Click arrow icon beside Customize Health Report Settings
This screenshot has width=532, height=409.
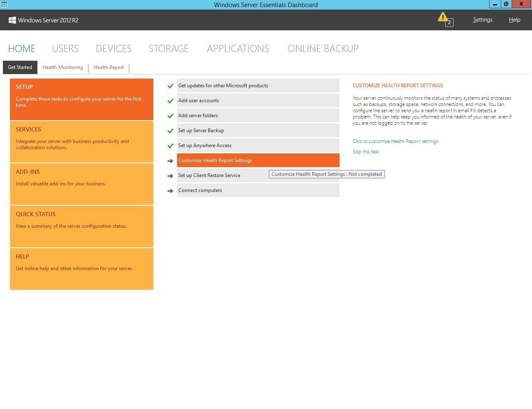click(170, 161)
